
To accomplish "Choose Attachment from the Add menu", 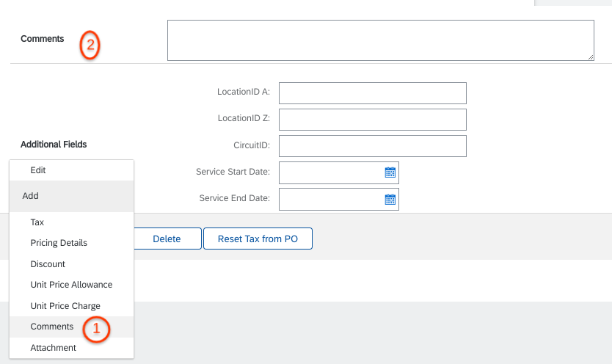I will tap(71, 348).
